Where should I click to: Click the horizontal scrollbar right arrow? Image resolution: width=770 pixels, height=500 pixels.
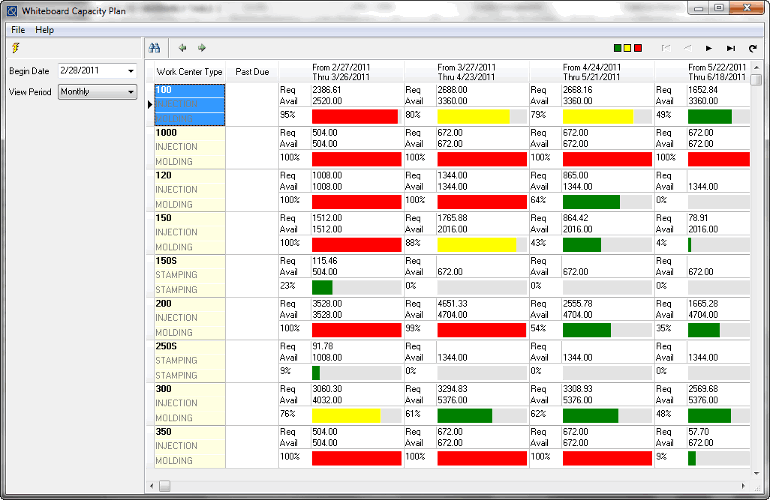coord(742,486)
